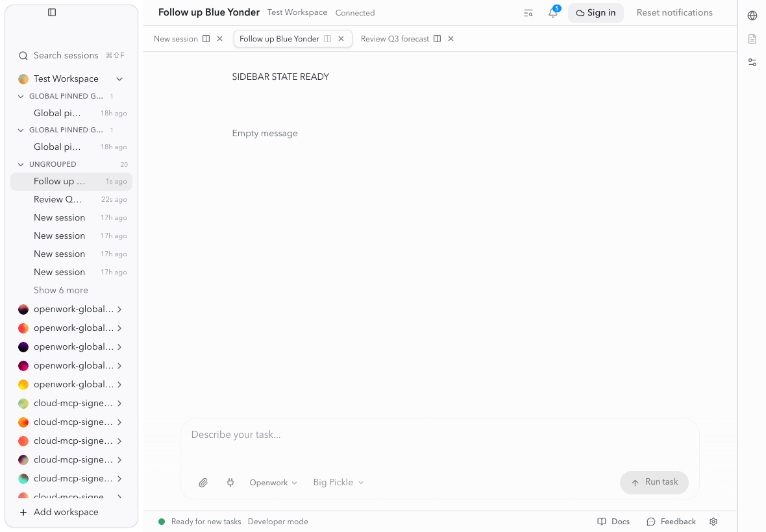Click the green ready status dot

(162, 522)
